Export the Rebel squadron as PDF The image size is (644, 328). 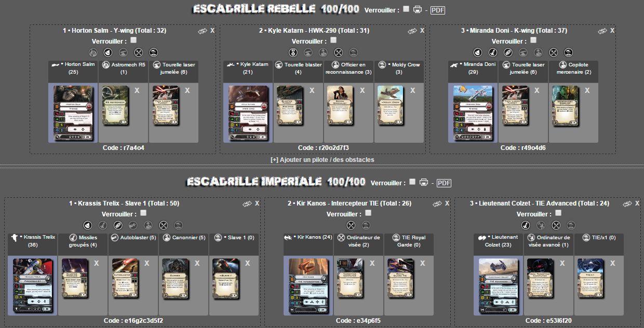click(438, 10)
